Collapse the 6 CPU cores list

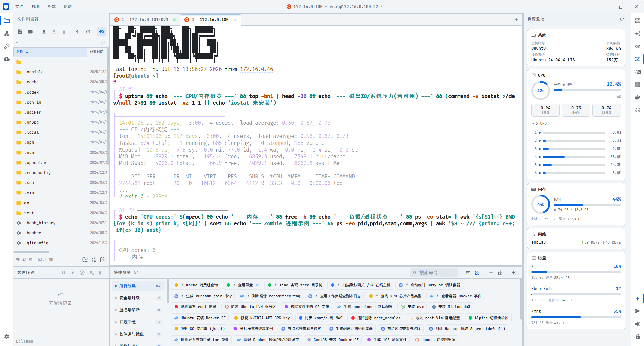pyautogui.click(x=539, y=123)
